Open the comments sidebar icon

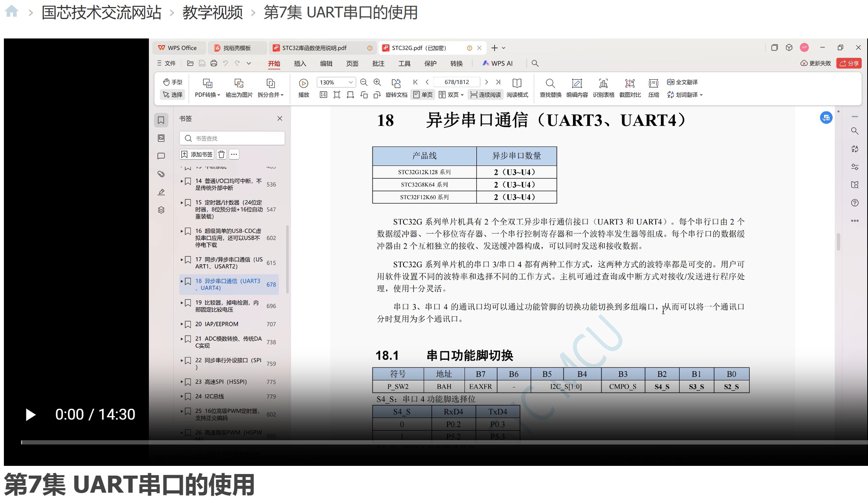click(x=161, y=156)
